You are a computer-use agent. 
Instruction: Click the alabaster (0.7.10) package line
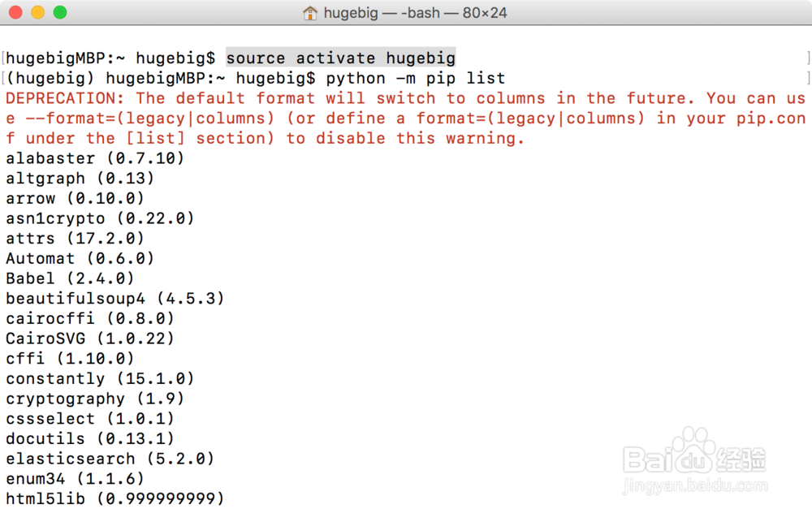pos(95,158)
